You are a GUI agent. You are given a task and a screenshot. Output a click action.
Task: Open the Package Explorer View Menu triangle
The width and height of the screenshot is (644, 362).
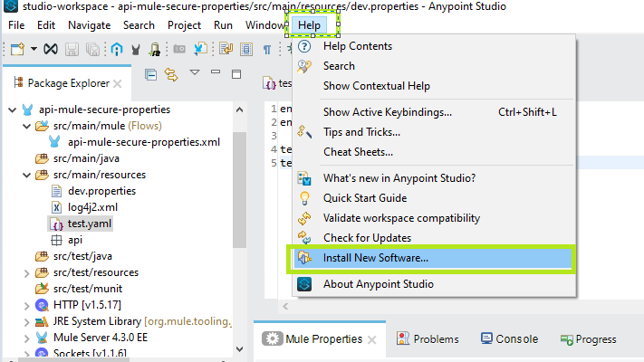195,72
